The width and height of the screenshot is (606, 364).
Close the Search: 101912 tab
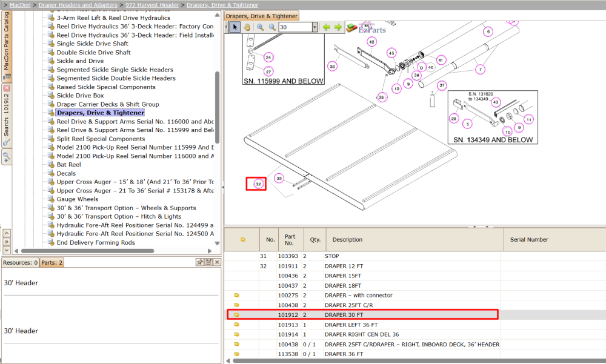(7, 88)
